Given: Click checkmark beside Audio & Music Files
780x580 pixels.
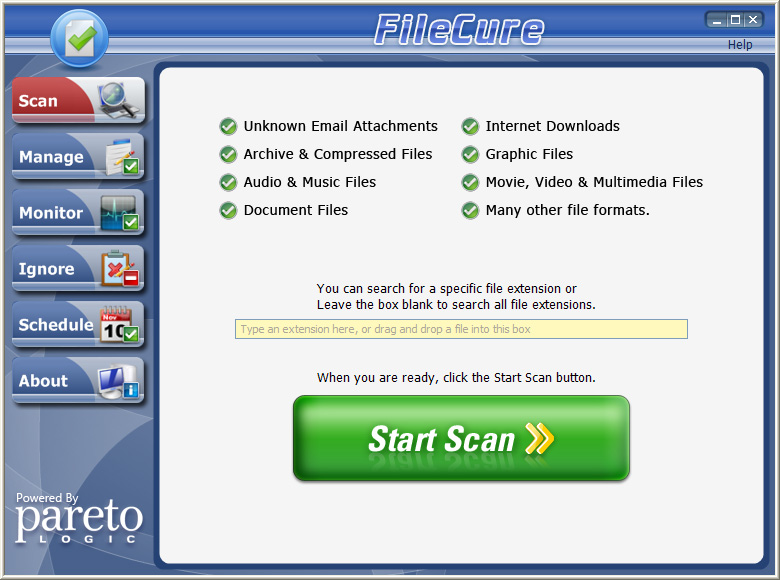Looking at the screenshot, I should coord(228,183).
